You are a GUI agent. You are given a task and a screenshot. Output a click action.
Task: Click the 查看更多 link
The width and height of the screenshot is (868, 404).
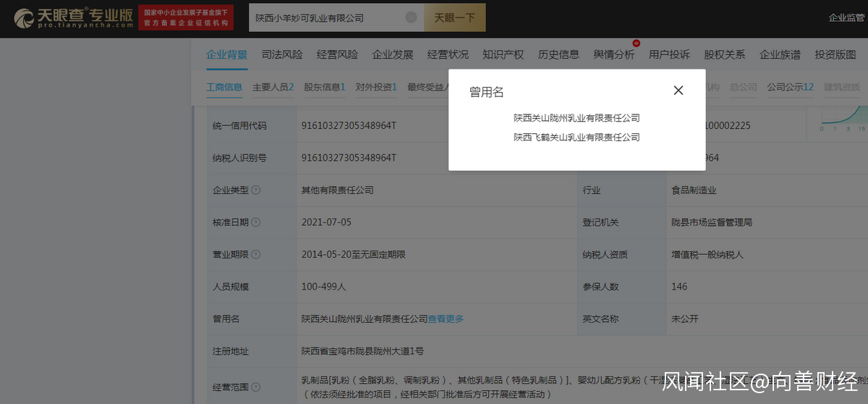(x=446, y=319)
